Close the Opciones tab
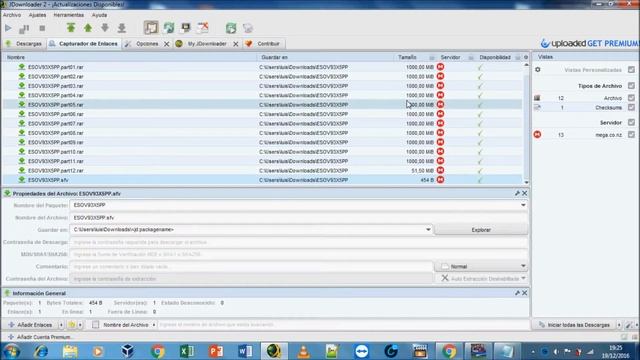This screenshot has width=640, height=360. pyautogui.click(x=167, y=44)
